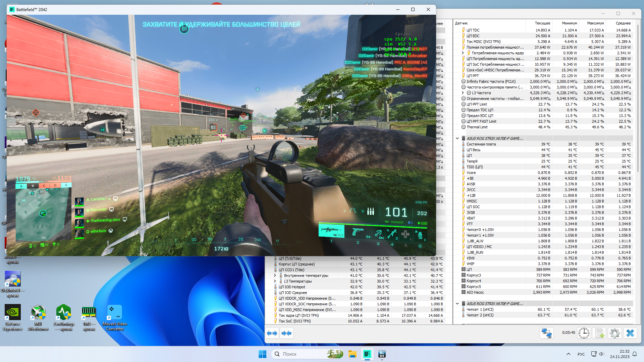Start logging with the sheet-plus icon
Viewport: 644px width, 362px height.
[599, 333]
